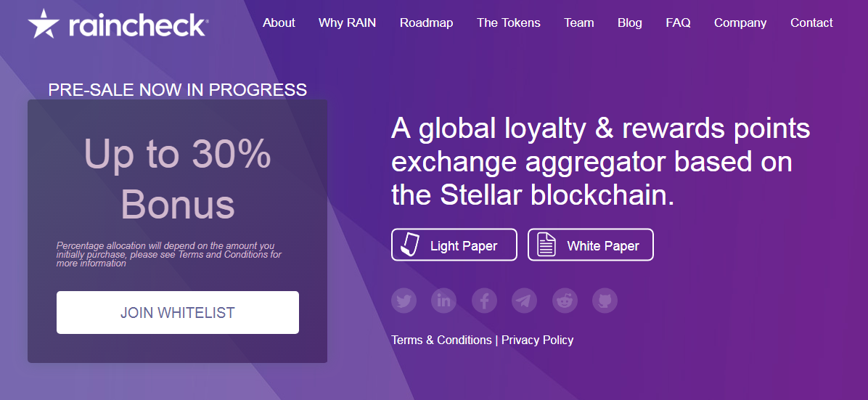Click the JOIN WHITELIST button
868x400 pixels.
click(178, 312)
